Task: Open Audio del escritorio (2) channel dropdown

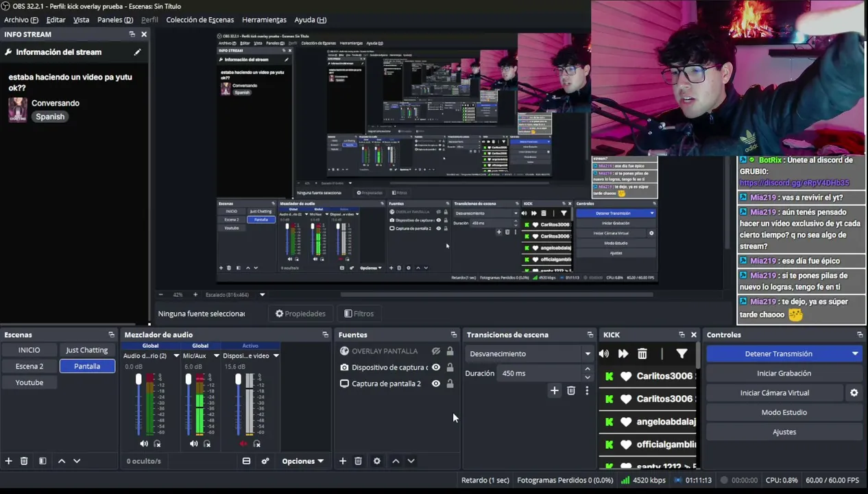Action: tap(176, 356)
